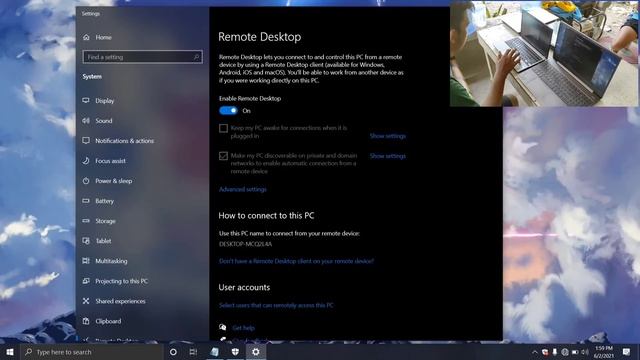
Task: Click the USB safely remove tray icon
Action: pos(555,352)
